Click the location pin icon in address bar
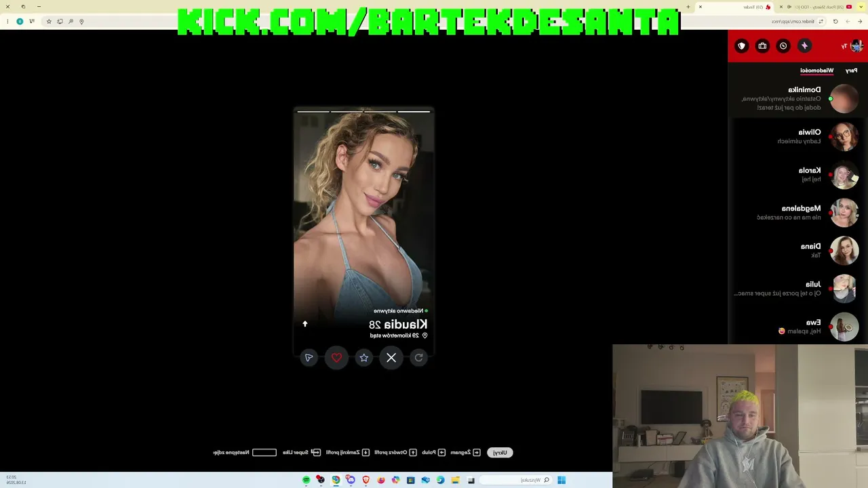 click(81, 22)
